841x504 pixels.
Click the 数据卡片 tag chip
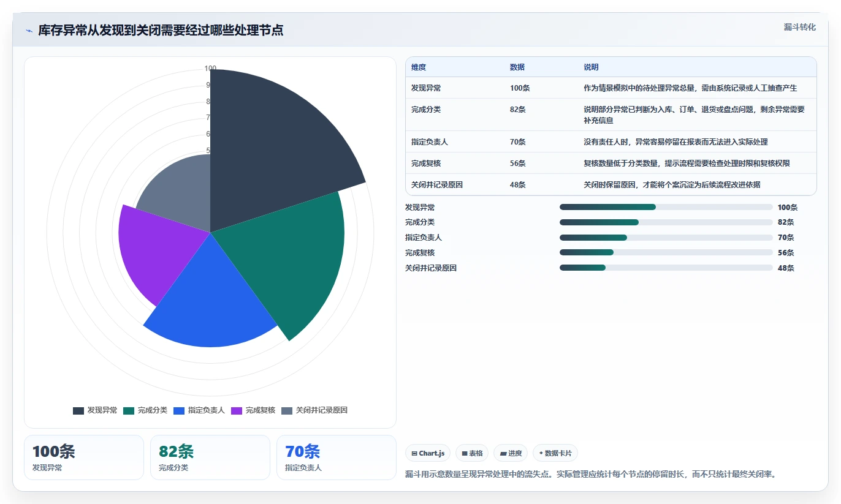[x=555, y=453]
